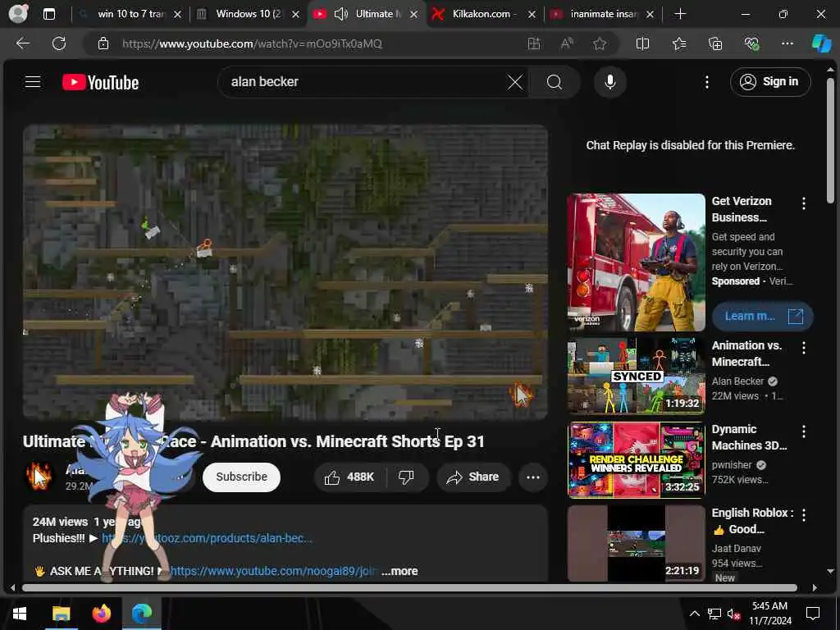The image size is (840, 630).
Task: Like the video with 488K likes
Action: coord(349,477)
